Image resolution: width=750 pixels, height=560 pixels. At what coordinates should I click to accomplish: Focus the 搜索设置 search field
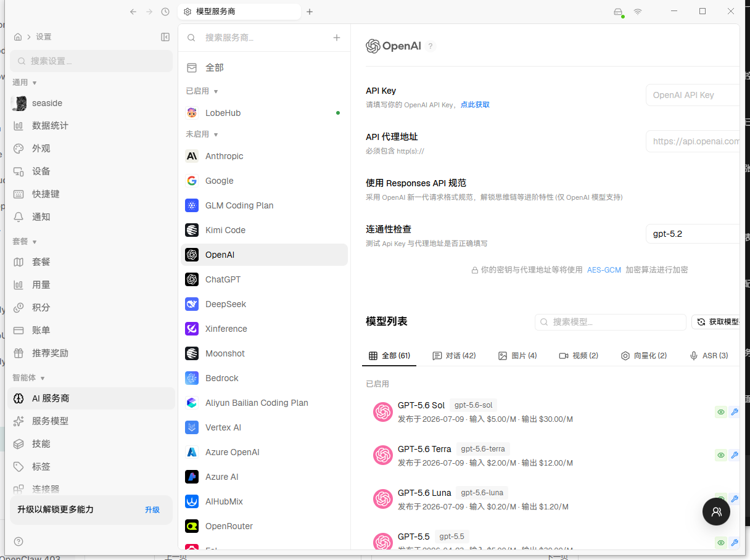point(91,61)
